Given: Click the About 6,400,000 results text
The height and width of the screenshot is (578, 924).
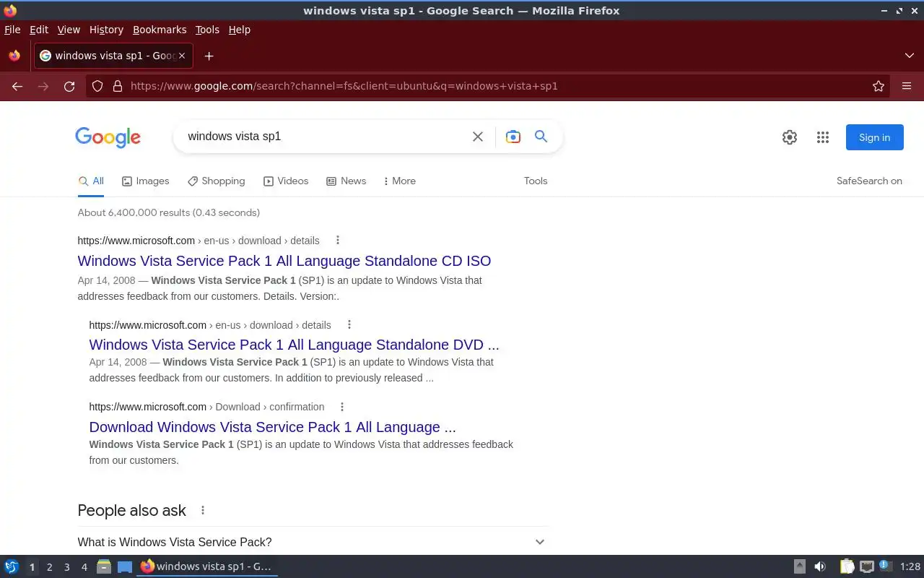Looking at the screenshot, I should [169, 212].
